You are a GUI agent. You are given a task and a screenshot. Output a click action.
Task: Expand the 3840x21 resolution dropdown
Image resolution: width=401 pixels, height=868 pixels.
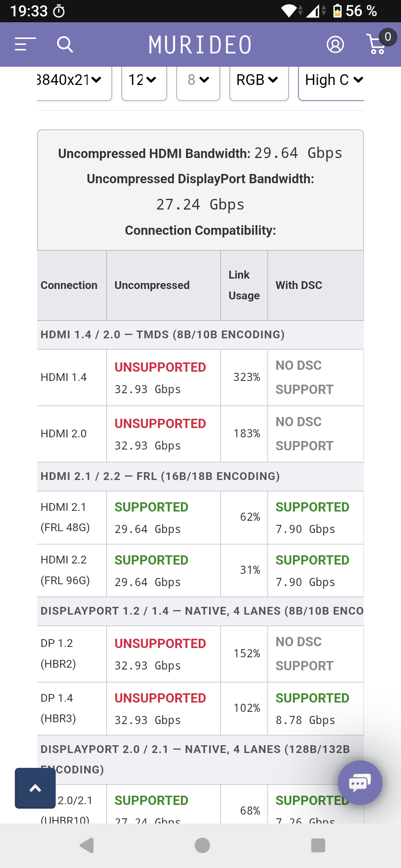pos(74,82)
